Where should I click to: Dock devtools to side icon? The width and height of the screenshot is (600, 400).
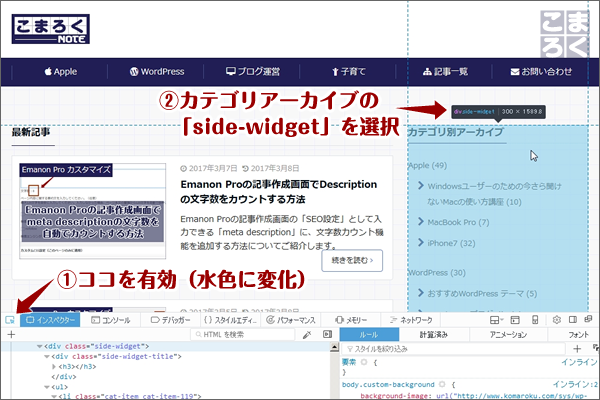point(573,320)
